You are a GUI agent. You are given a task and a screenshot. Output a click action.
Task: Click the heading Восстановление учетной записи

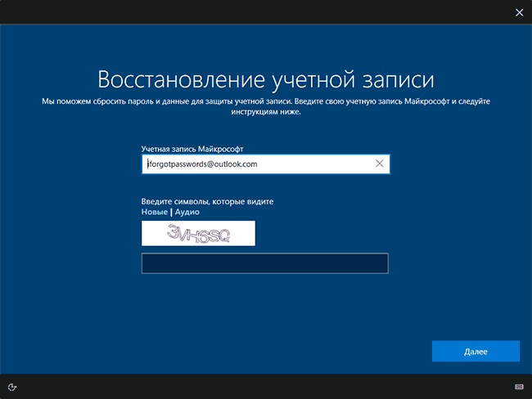265,80
